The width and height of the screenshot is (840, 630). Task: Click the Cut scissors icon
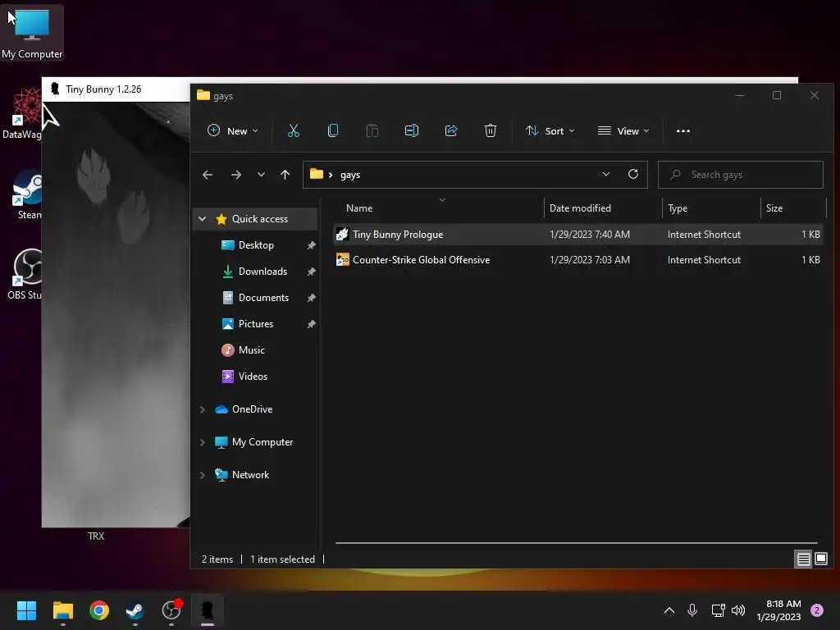[x=294, y=130]
